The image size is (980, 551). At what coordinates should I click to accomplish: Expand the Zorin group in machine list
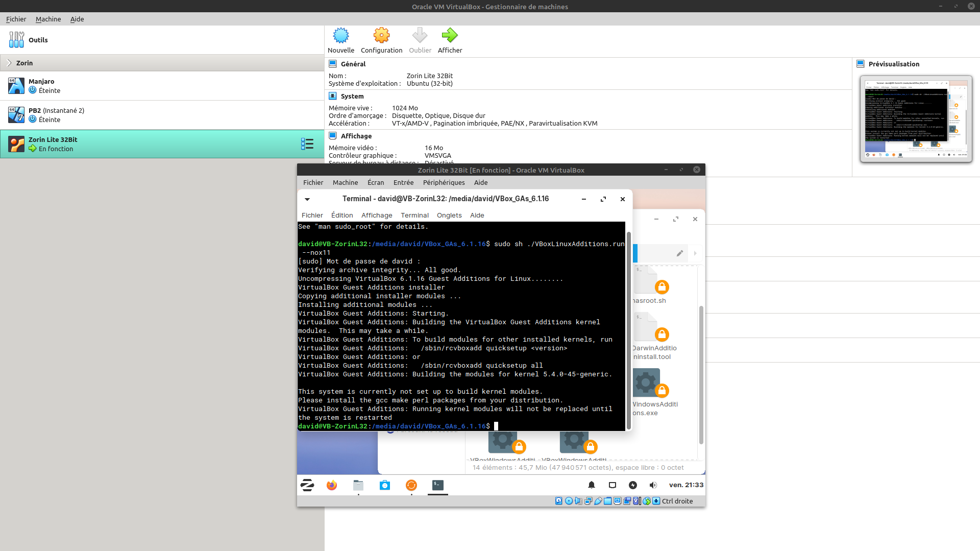[x=9, y=63]
